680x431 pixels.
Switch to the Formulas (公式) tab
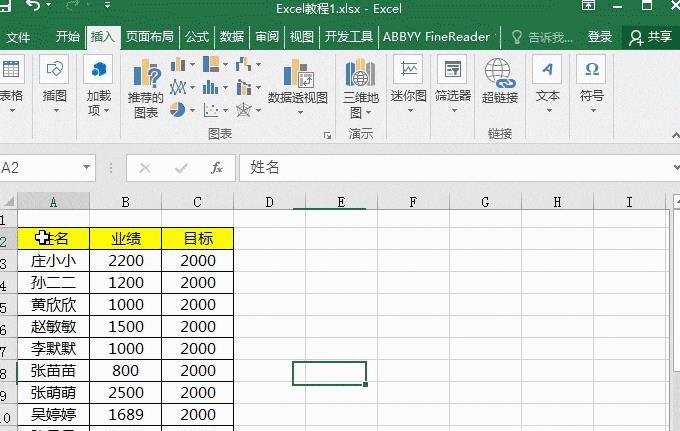197,37
